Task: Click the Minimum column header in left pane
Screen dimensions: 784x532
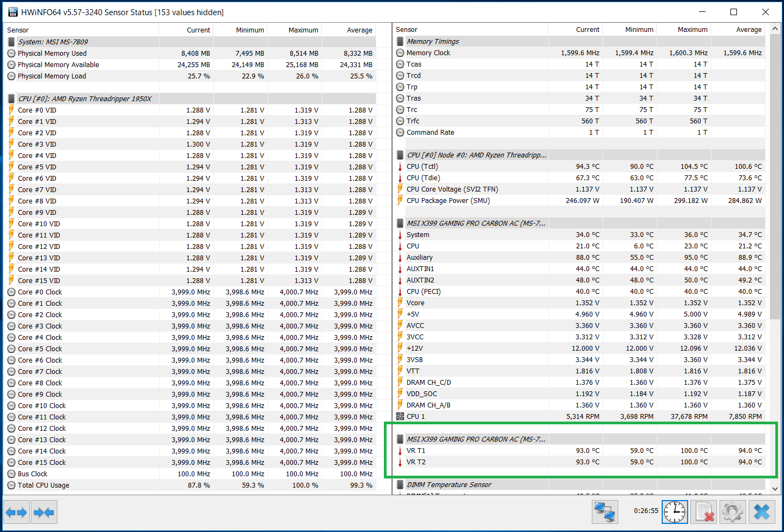Action: pyautogui.click(x=240, y=30)
